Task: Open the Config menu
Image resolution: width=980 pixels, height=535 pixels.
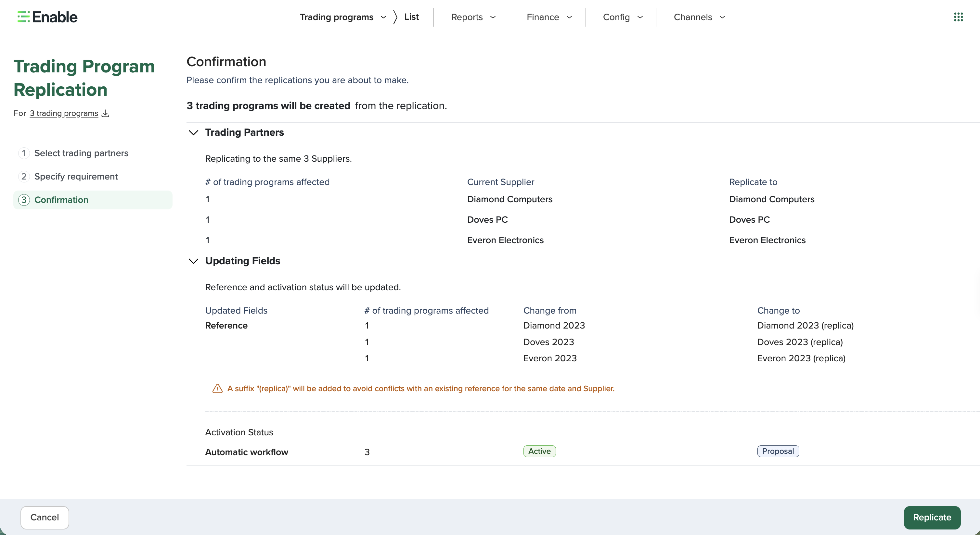Action: pos(623,17)
